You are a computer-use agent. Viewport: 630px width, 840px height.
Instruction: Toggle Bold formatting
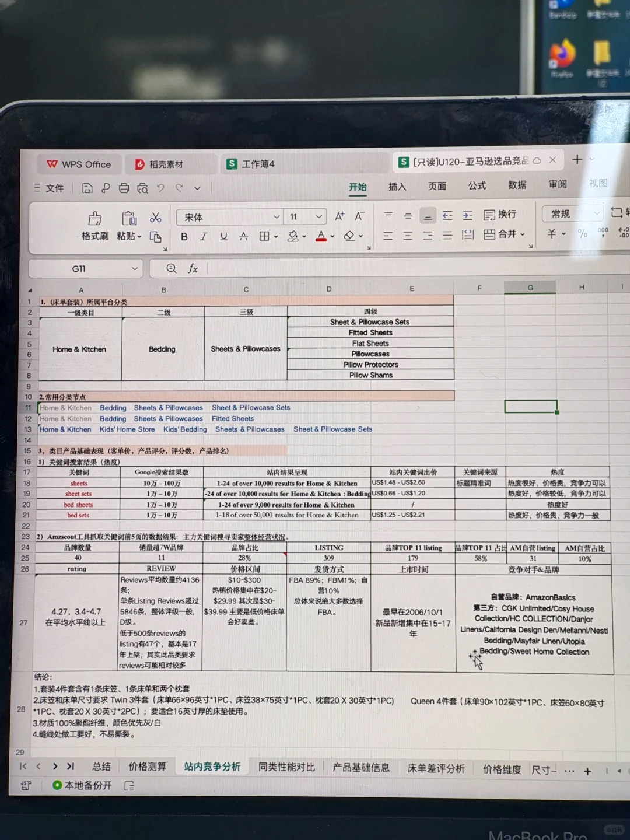coord(184,236)
